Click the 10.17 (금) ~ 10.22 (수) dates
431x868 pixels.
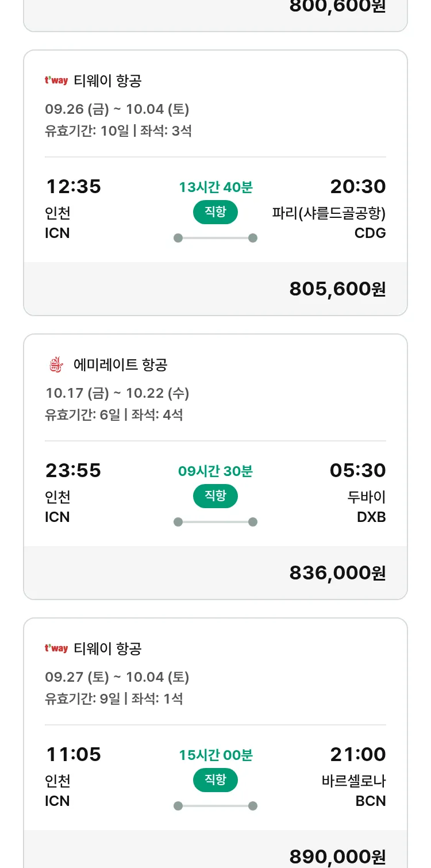coord(117,393)
